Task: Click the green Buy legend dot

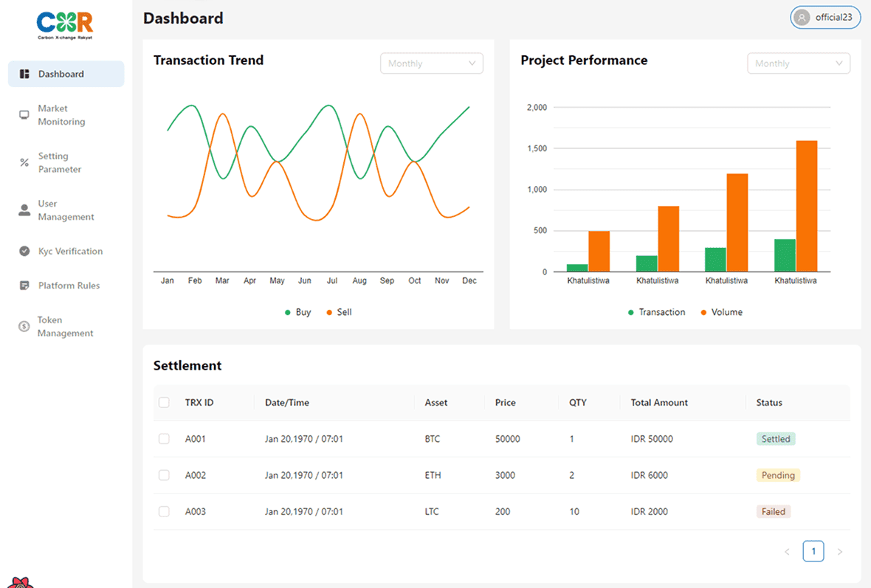Action: [x=288, y=313]
